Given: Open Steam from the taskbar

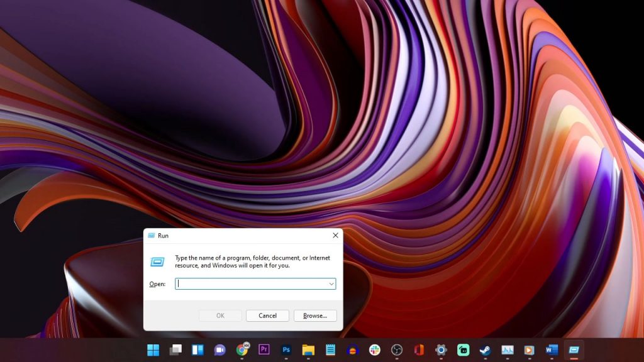Looking at the screenshot, I should coord(486,349).
